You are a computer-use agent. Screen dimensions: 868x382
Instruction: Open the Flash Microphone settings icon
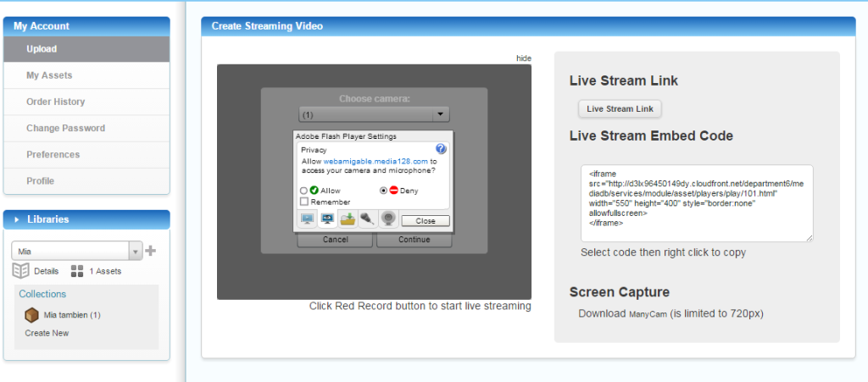click(x=368, y=219)
